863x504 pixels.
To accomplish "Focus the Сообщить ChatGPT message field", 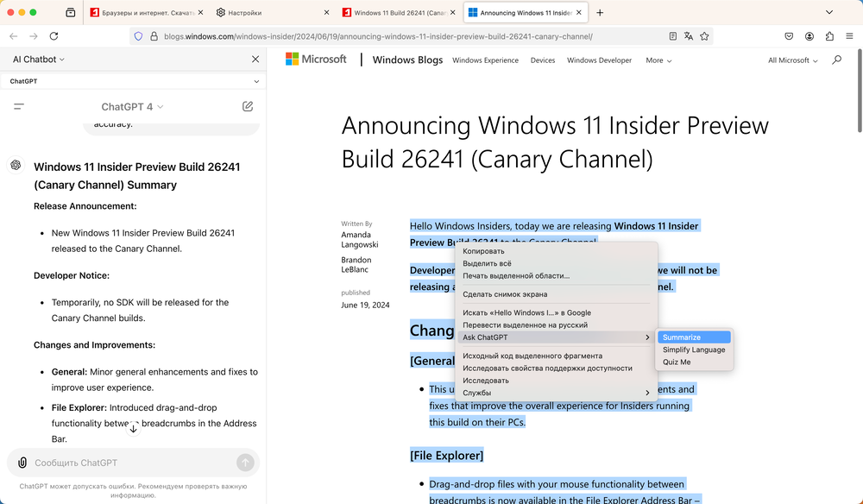I will (x=132, y=463).
